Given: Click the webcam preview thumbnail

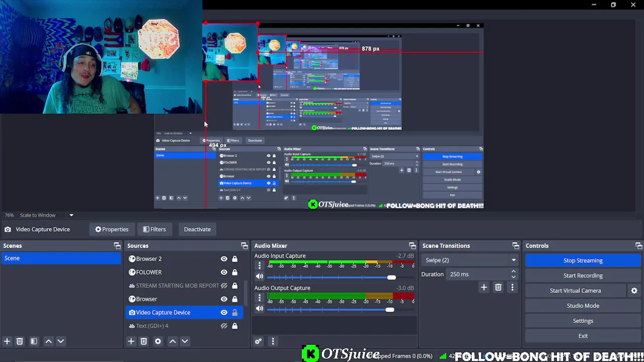Looking at the screenshot, I should point(101,57).
